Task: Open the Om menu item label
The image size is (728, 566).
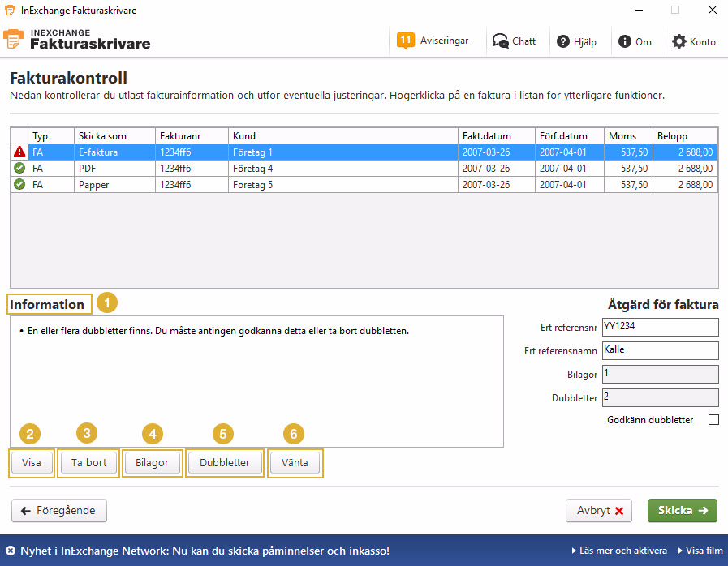Action: tap(644, 41)
